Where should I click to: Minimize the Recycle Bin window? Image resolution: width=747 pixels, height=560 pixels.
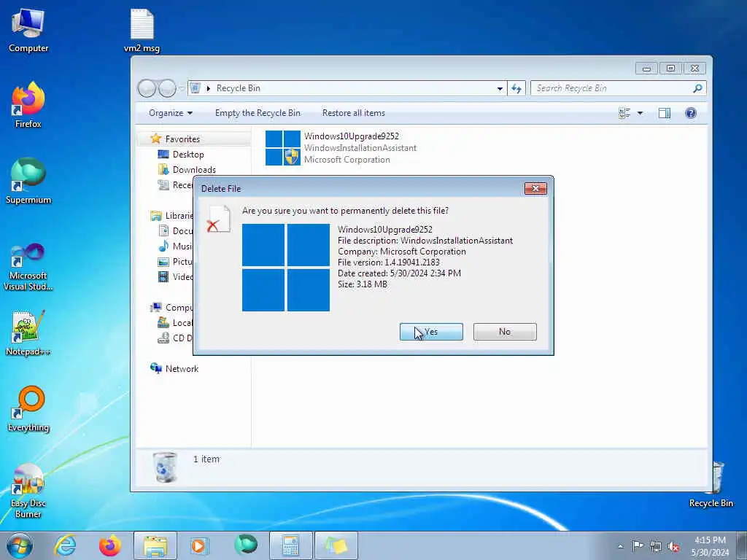646,69
